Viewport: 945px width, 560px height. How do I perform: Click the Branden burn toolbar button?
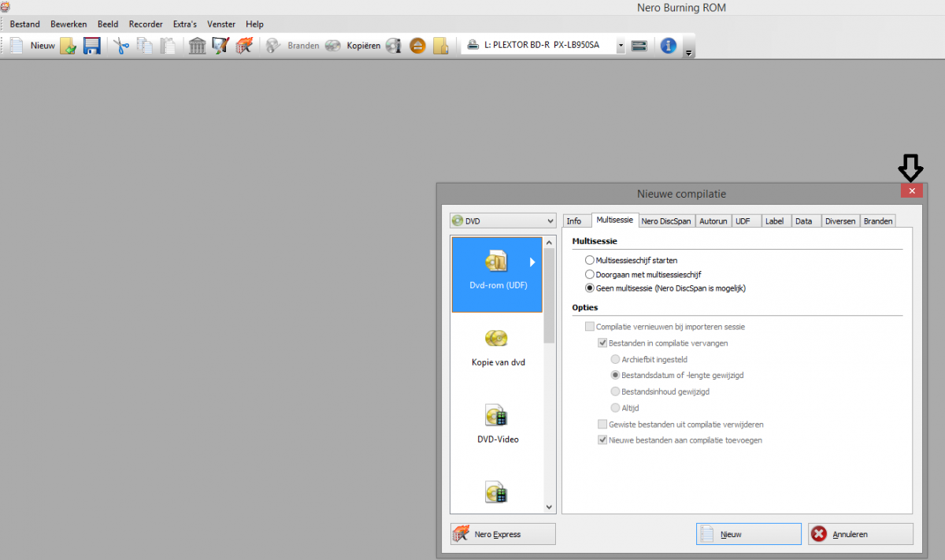(292, 46)
